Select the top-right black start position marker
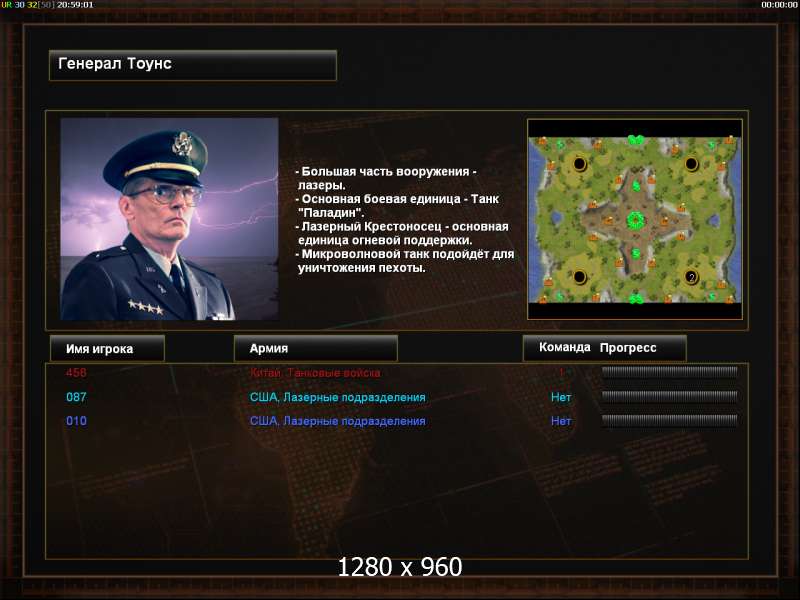Viewport: 800px width, 600px height. [x=691, y=164]
